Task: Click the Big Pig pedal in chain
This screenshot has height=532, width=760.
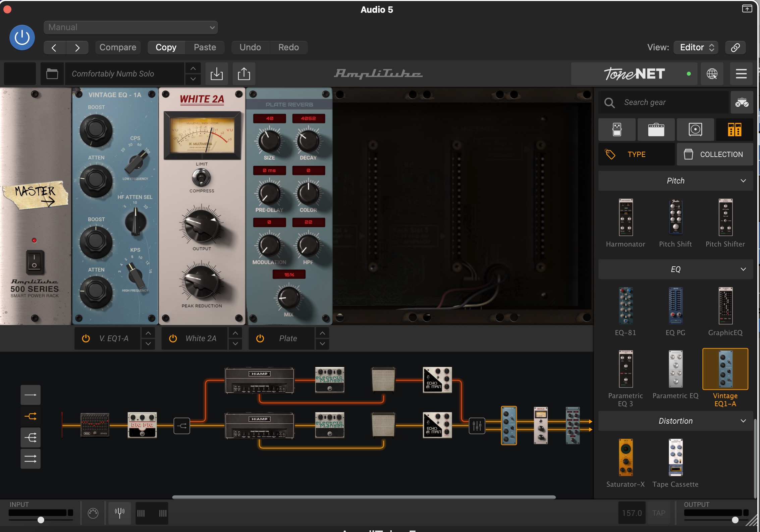Action: 142,425
